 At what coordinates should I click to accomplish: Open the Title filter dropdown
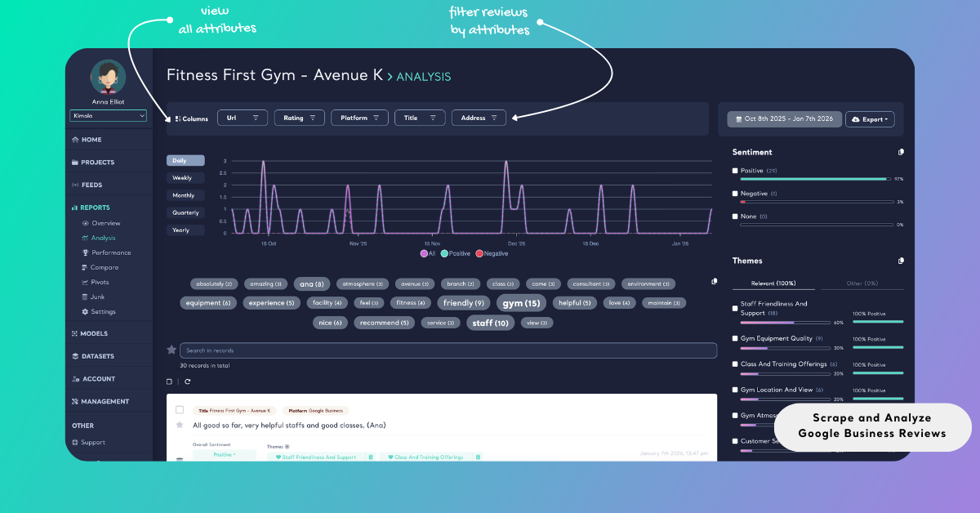[x=420, y=118]
